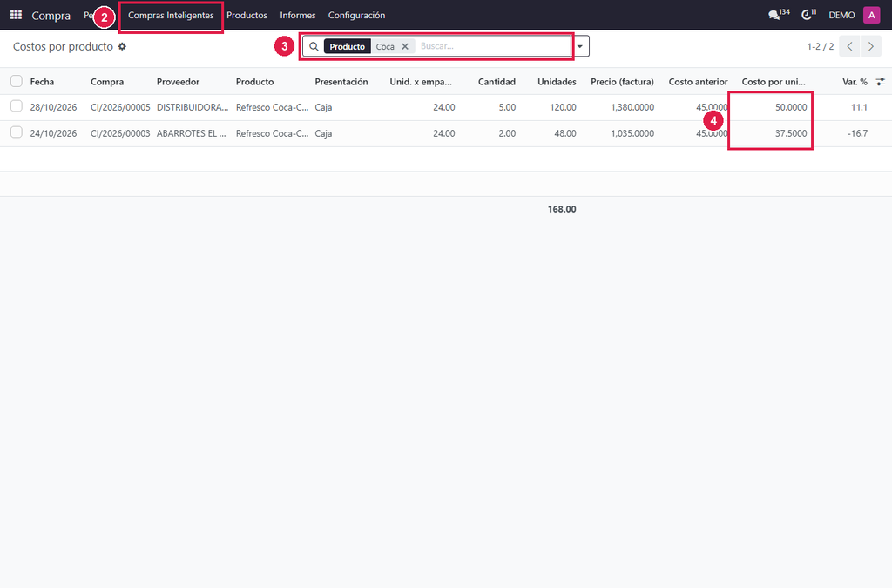Open the Compras Inteligentes menu

[x=171, y=16]
